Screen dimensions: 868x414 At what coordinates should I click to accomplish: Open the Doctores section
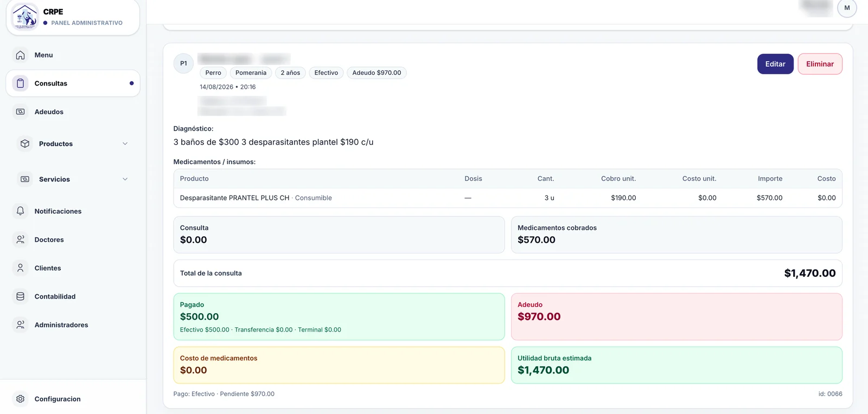point(73,240)
